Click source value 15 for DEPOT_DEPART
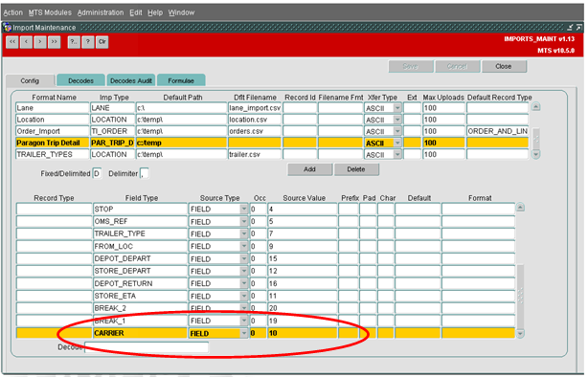The height and width of the screenshot is (377, 588). (303, 258)
